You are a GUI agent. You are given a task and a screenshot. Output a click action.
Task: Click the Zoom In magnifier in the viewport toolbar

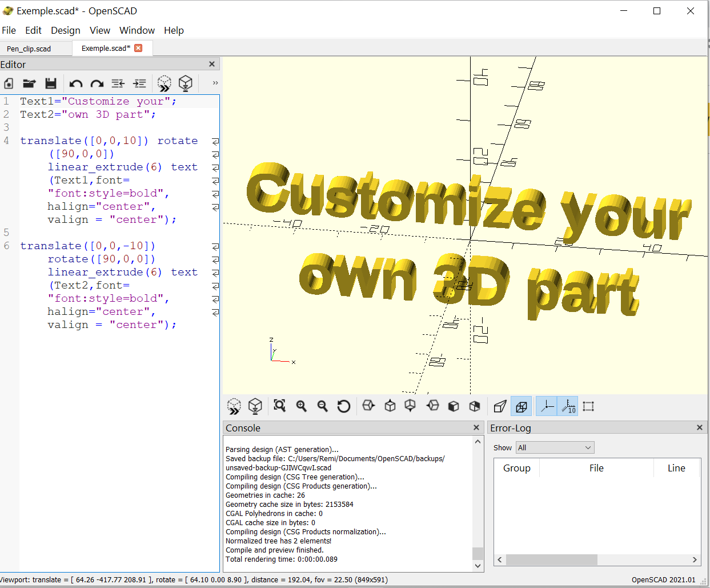301,406
